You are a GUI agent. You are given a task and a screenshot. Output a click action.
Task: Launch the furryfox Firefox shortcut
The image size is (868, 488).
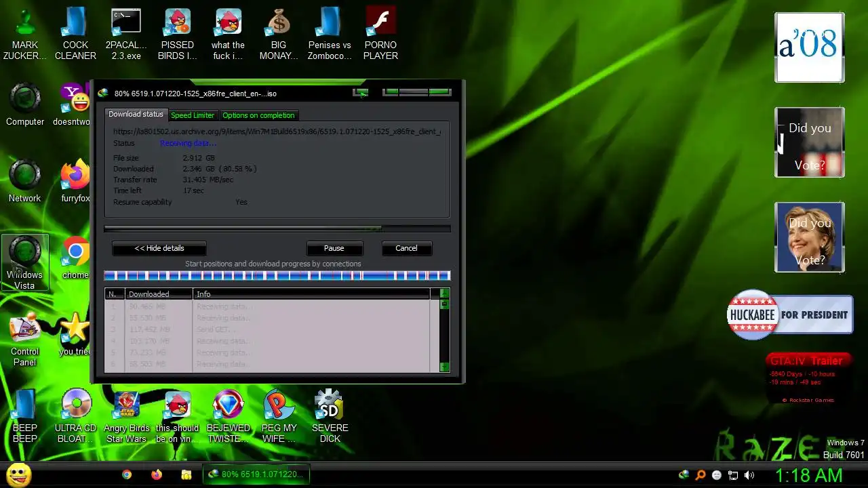75,182
